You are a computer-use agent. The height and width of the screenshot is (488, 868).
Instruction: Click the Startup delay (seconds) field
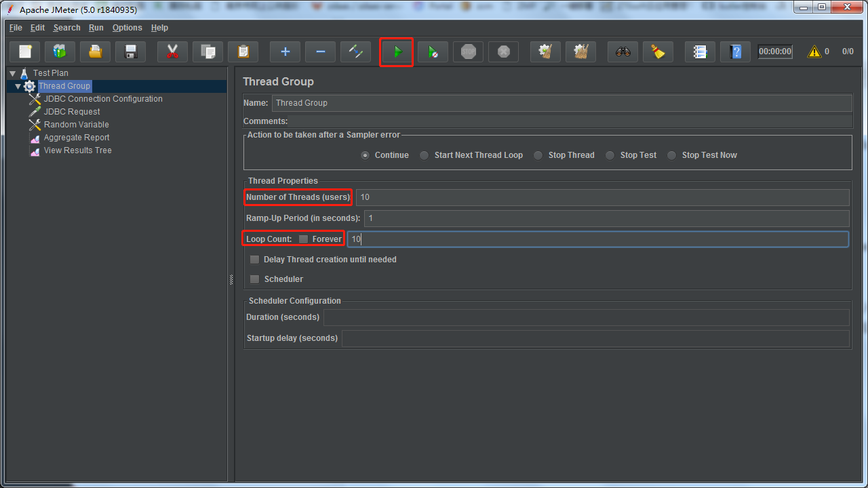(x=596, y=338)
